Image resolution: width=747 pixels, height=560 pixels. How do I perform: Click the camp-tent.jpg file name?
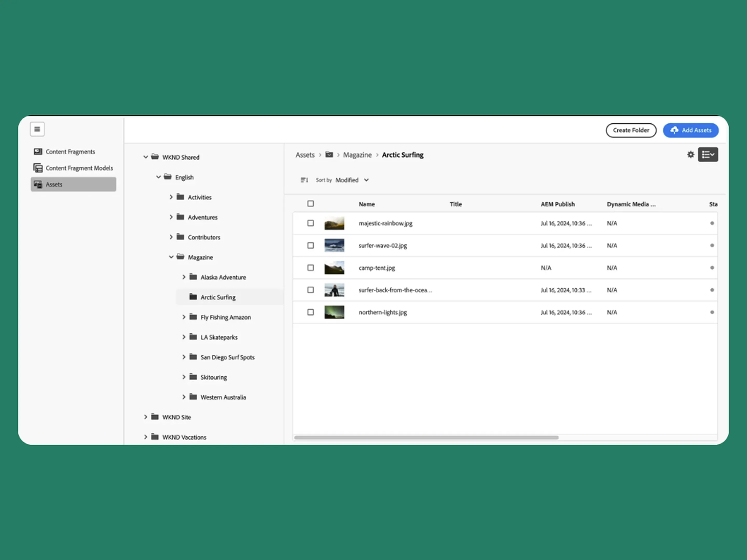point(377,268)
